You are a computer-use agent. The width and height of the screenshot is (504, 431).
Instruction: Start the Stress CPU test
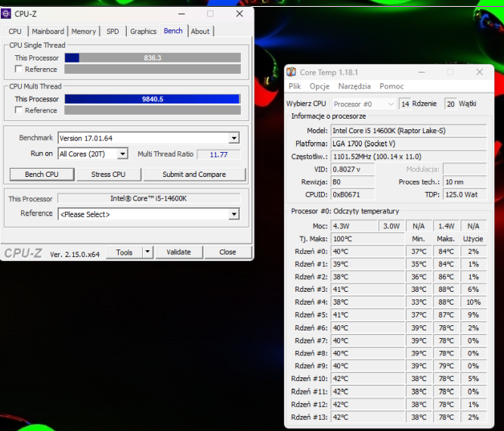[x=108, y=175]
